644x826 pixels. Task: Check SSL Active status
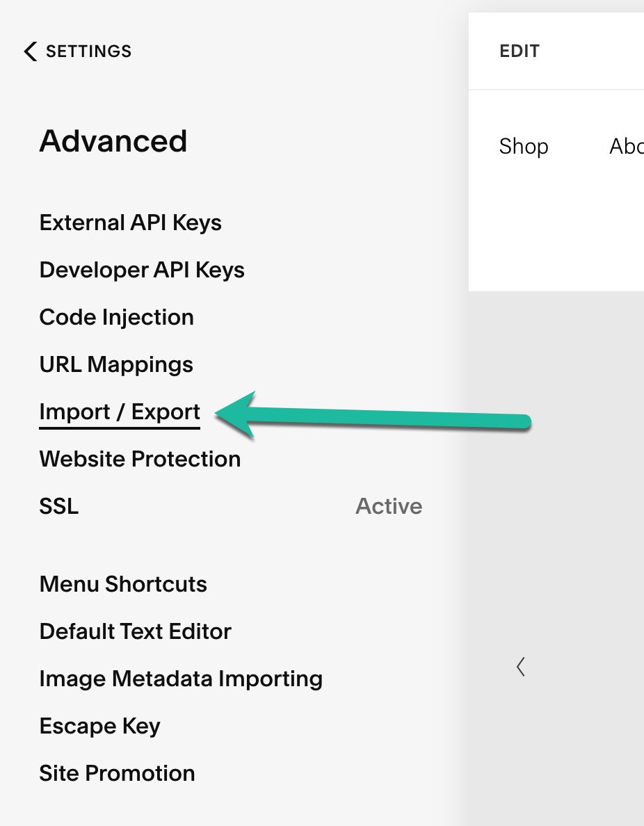click(x=389, y=506)
